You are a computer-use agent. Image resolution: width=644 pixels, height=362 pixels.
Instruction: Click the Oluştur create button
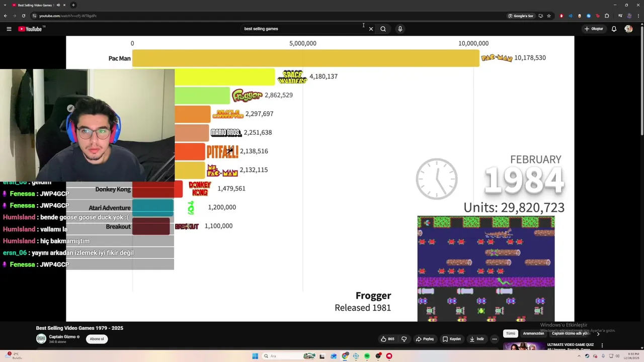pyautogui.click(x=594, y=29)
